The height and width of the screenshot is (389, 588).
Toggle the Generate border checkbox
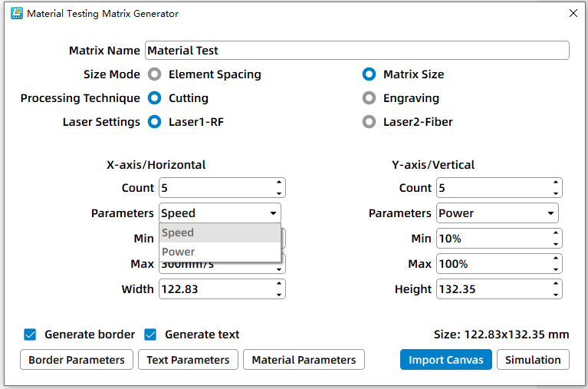click(31, 335)
